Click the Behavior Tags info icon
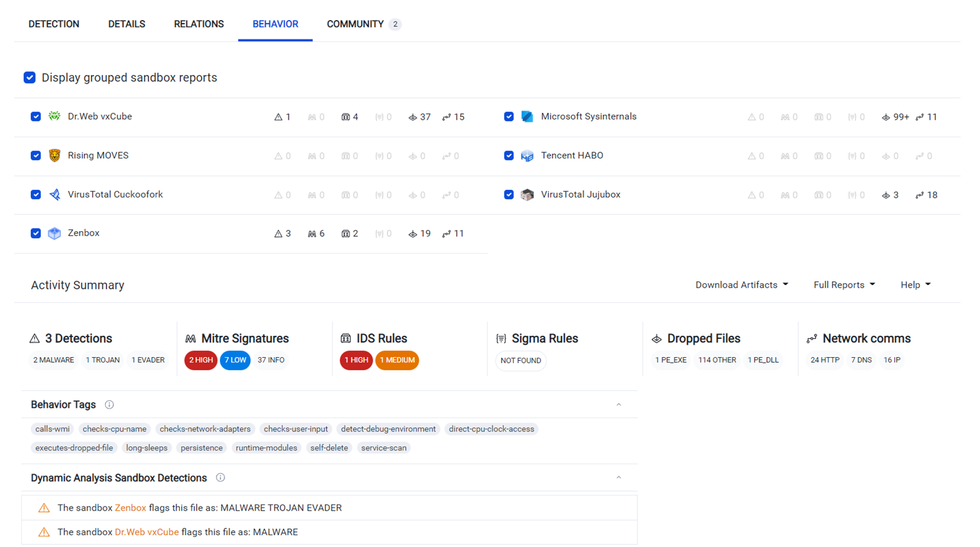The width and height of the screenshot is (980, 547). tap(110, 405)
